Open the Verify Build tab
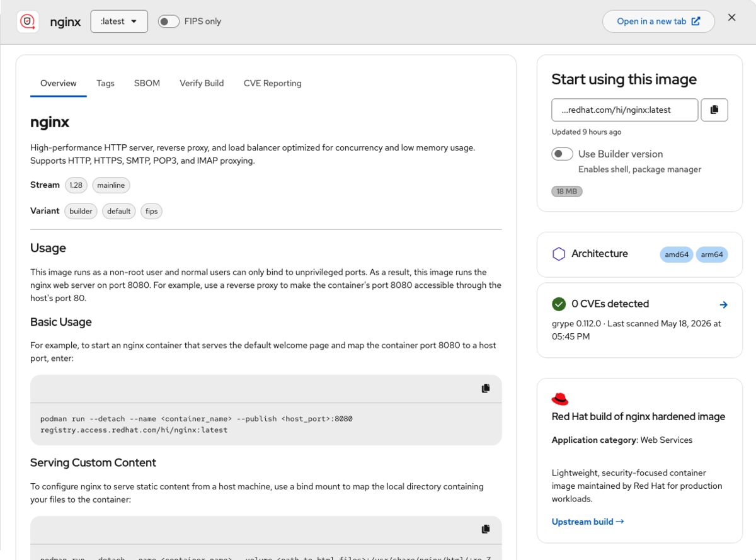 202,83
